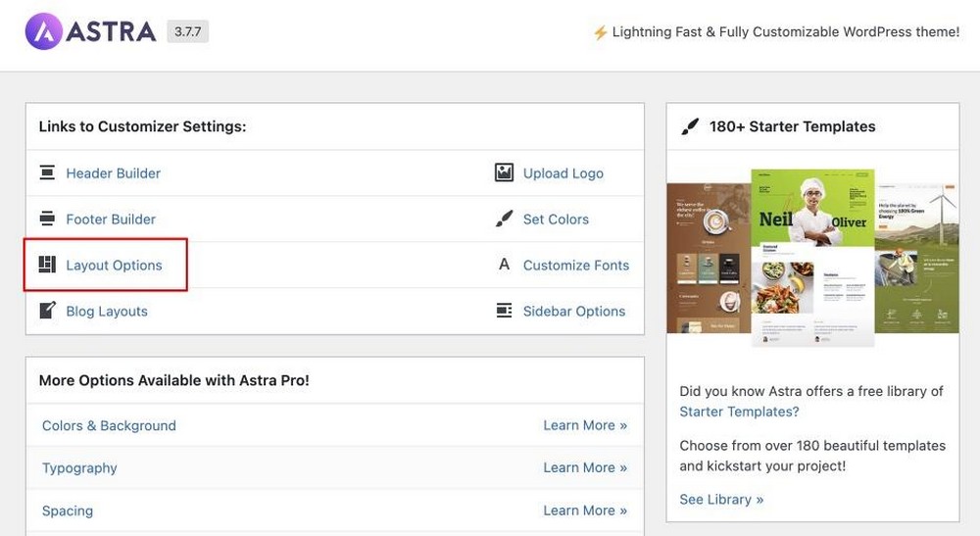
Task: Open the Starter Templates? link
Action: (x=739, y=412)
